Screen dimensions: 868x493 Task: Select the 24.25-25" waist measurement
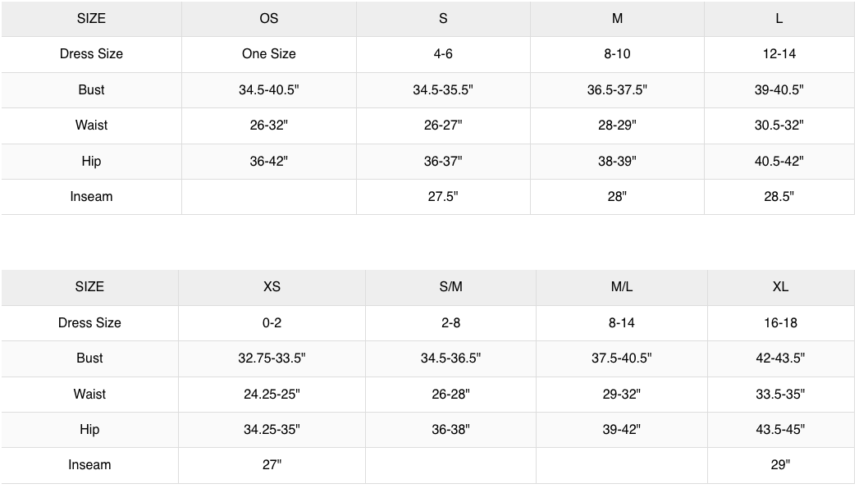(272, 395)
